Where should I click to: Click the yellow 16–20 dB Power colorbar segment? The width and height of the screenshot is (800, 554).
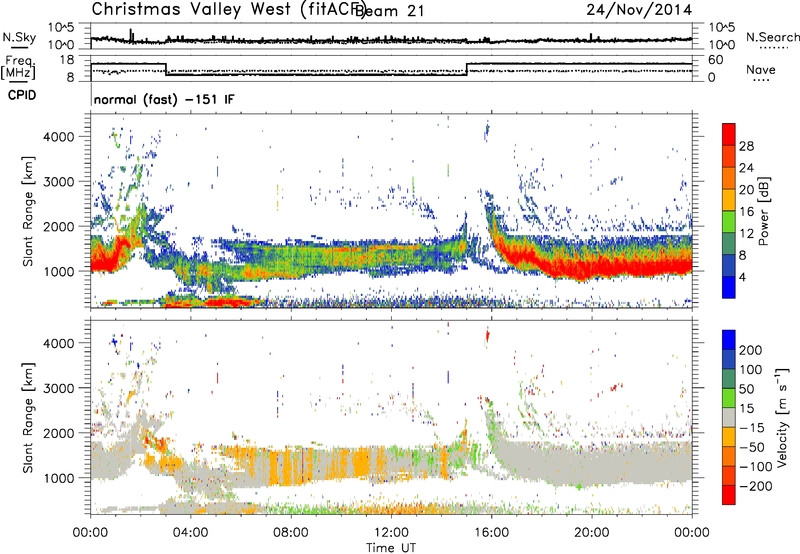(x=729, y=200)
